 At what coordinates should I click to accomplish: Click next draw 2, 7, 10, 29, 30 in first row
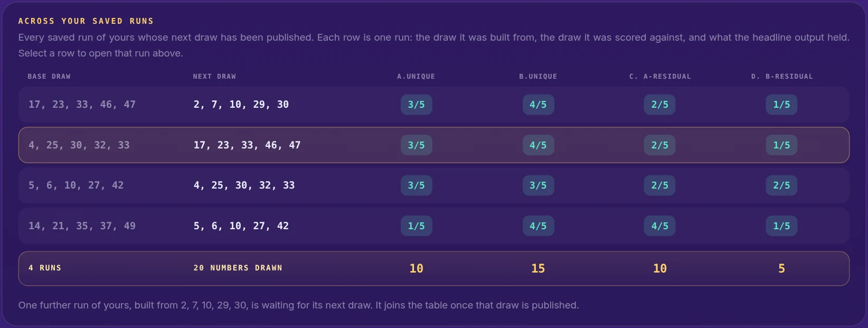point(241,105)
